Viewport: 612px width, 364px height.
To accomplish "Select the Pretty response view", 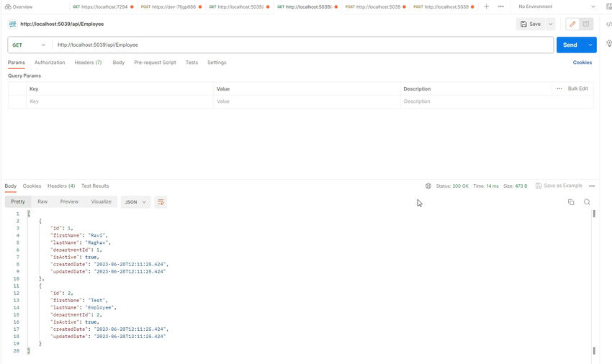I will click(x=18, y=201).
